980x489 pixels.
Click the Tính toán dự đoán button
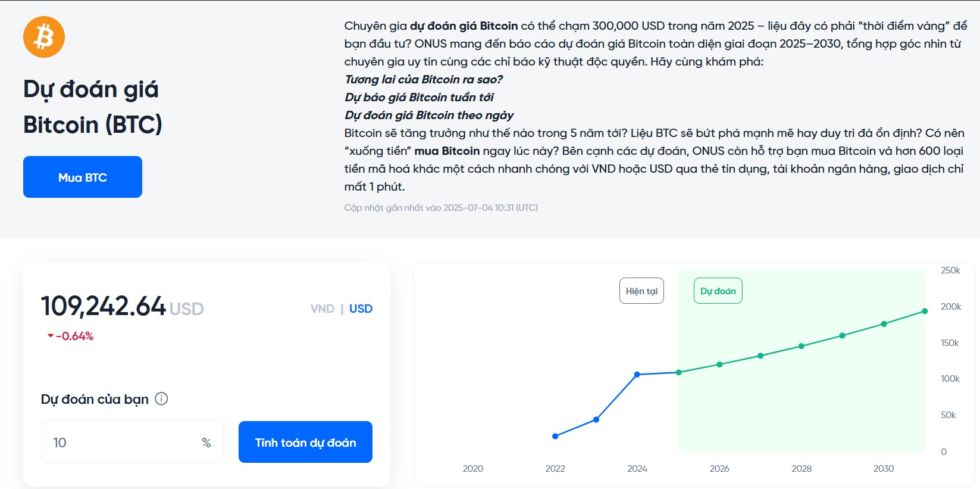tap(305, 442)
